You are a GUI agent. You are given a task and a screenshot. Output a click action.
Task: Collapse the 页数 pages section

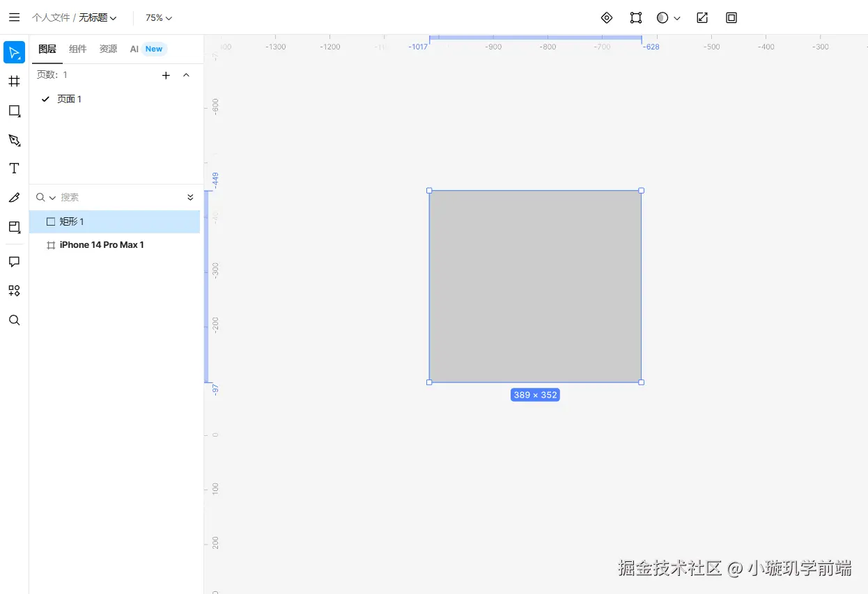pos(186,75)
